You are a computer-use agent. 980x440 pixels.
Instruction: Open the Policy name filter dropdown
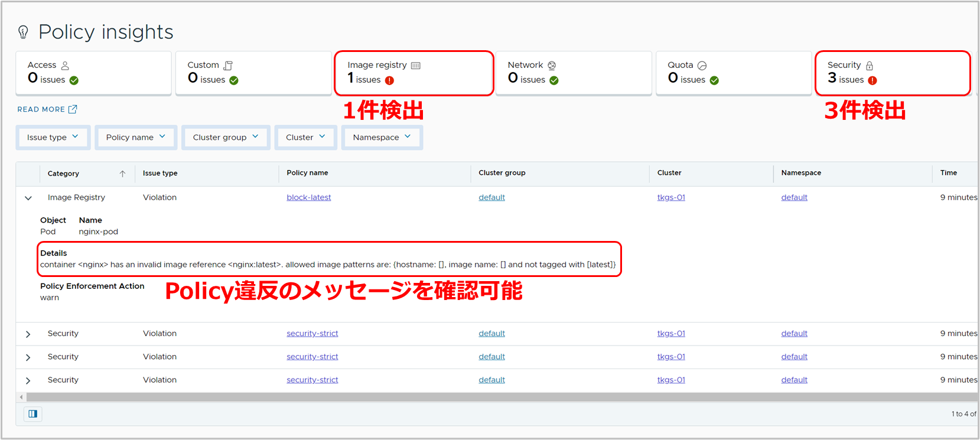click(135, 138)
